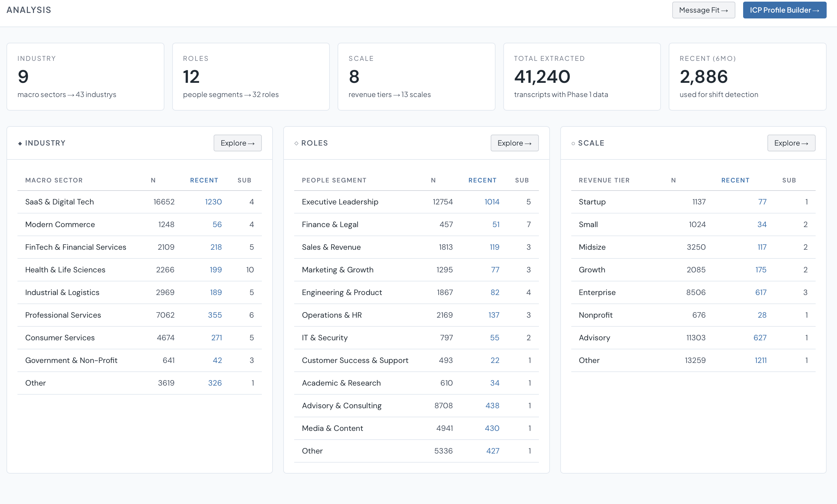Select the Advisory & Consulting row
Screen dimensions: 837x504
tap(416, 406)
